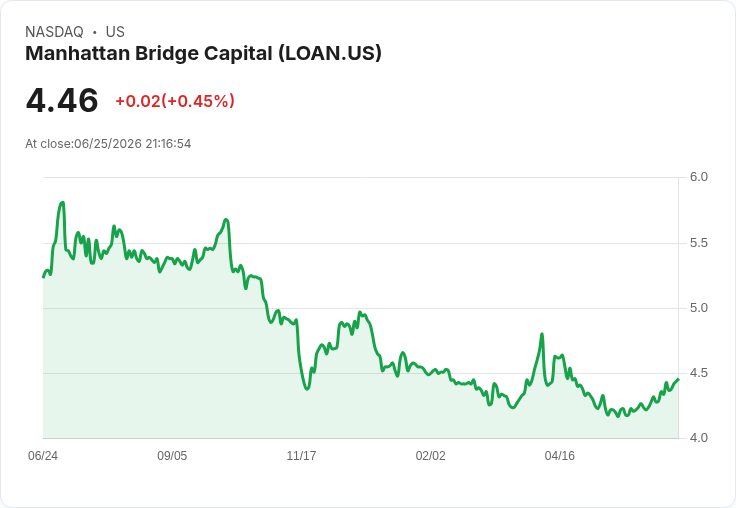The width and height of the screenshot is (736, 508).
Task: Click the current price 4.46
Action: [x=62, y=100]
